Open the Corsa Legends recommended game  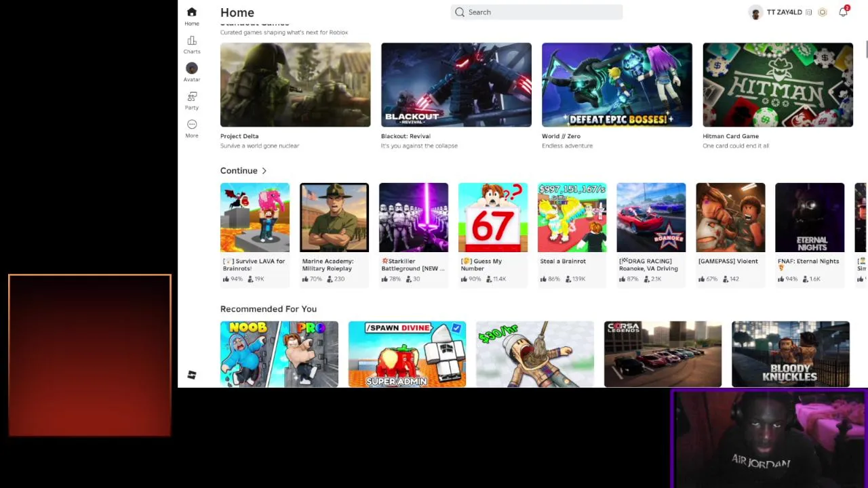pos(663,354)
